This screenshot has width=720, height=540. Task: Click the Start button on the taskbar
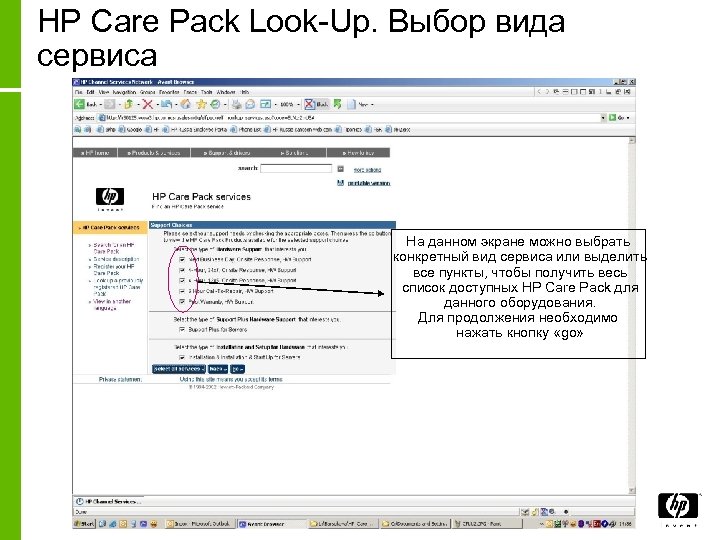pos(84,523)
